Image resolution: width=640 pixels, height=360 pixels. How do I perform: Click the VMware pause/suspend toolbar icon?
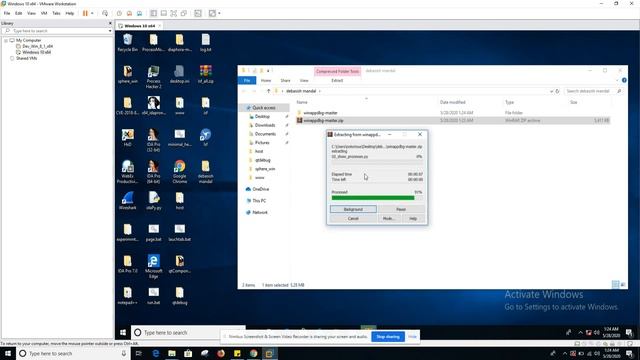(x=85, y=13)
